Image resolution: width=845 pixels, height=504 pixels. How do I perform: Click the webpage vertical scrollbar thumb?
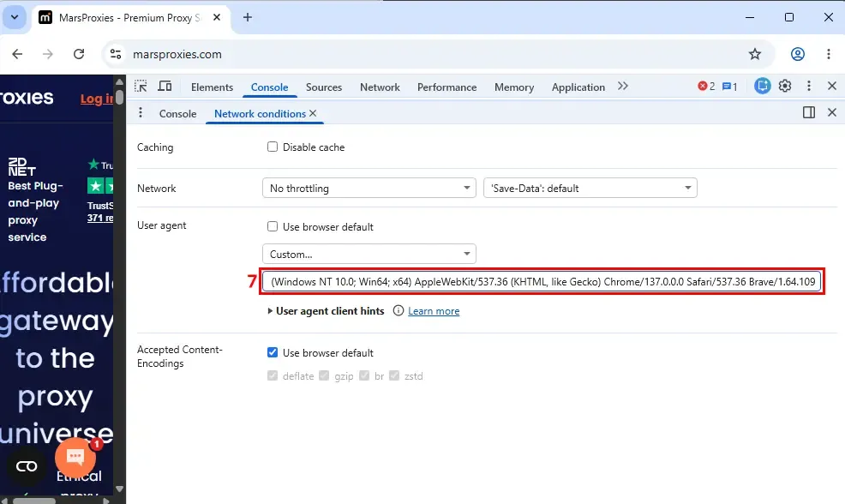click(x=120, y=95)
